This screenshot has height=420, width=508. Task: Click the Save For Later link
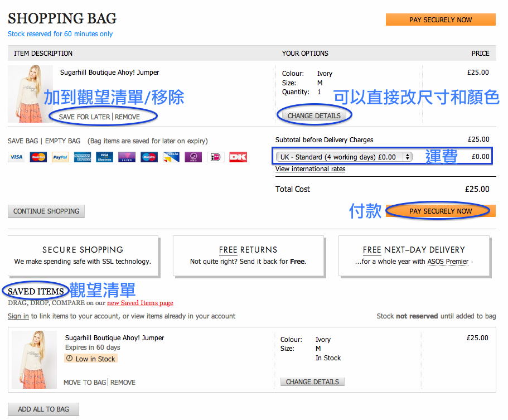[x=85, y=117]
